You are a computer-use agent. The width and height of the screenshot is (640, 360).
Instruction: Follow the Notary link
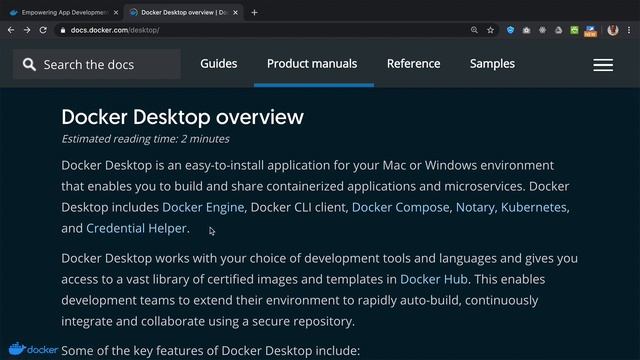pyautogui.click(x=475, y=207)
